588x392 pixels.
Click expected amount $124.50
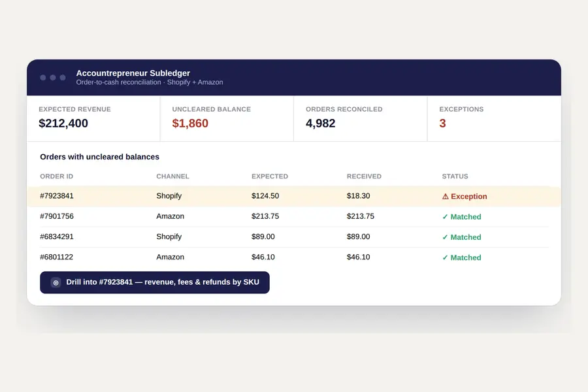point(265,196)
